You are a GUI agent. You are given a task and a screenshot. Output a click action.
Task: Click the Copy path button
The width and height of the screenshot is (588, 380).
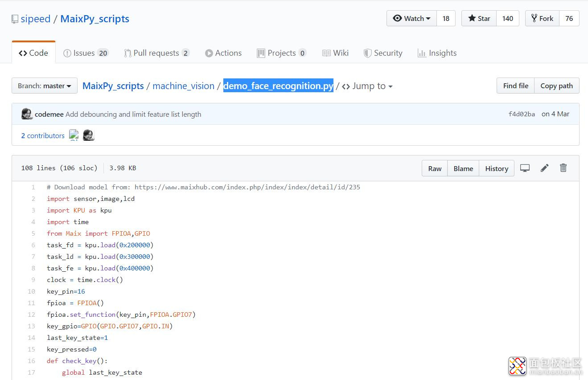coord(557,86)
